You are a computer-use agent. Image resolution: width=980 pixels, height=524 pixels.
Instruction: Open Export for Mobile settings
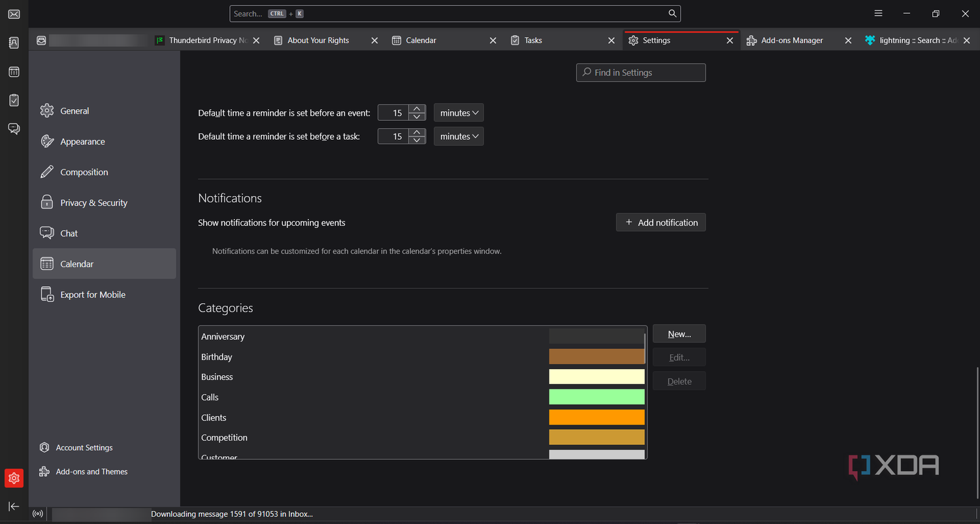(x=105, y=295)
